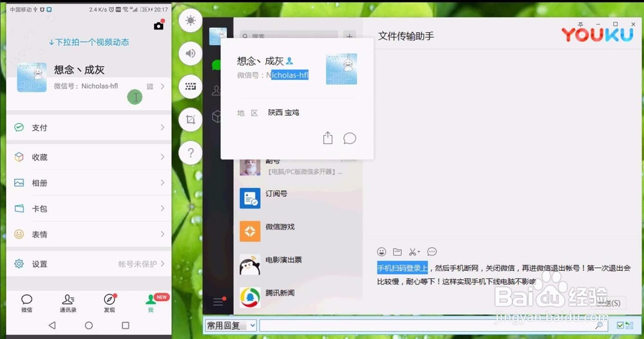Viewport: 644px width, 339px height.
Task: Switch to the 我 tab on the phone
Action: (151, 303)
